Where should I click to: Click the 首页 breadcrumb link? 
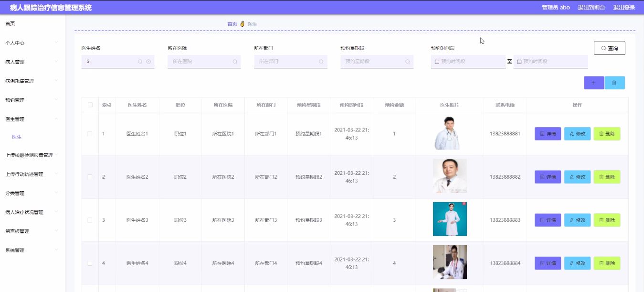232,24
